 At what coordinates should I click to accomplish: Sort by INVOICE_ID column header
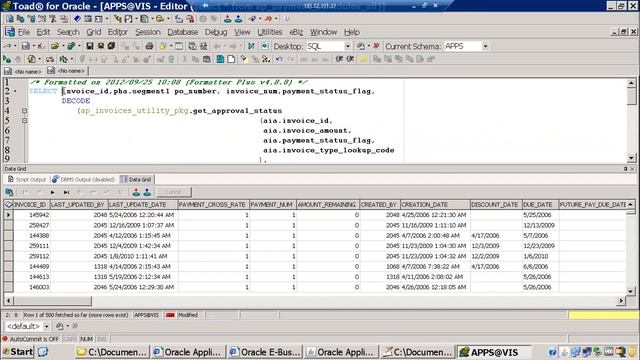(31, 204)
